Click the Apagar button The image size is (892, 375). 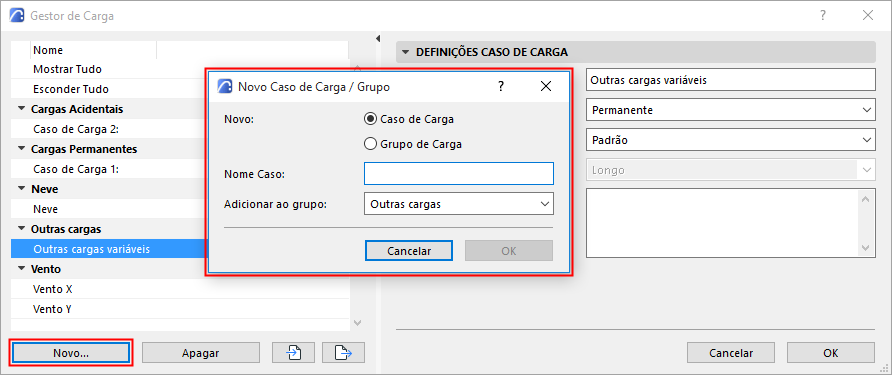(x=201, y=353)
